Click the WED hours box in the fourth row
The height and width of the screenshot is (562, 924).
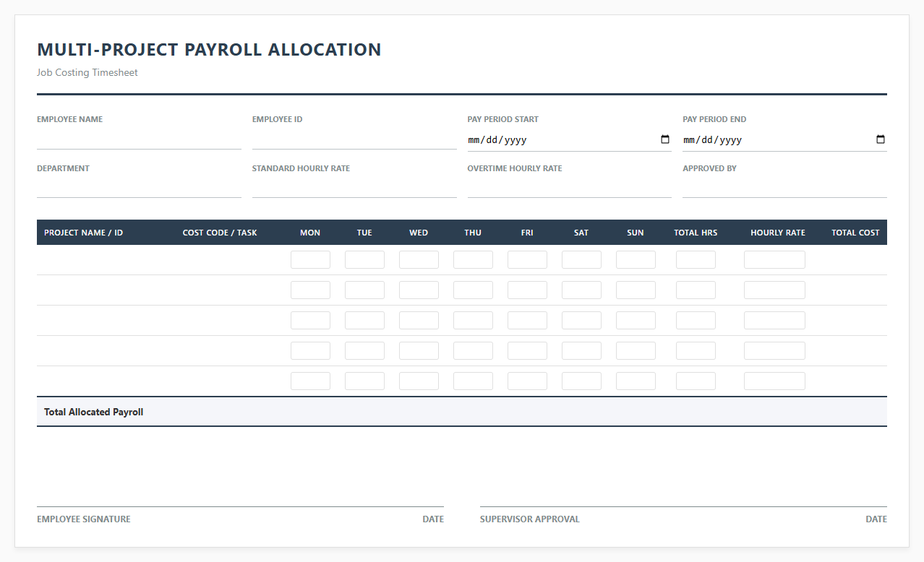pyautogui.click(x=419, y=351)
